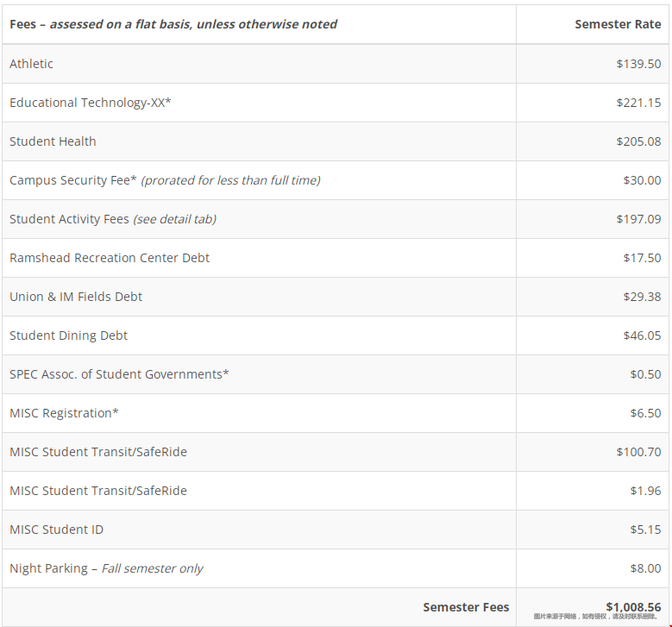
Task: Click the Union & IM Fields Debt label
Action: (76, 297)
